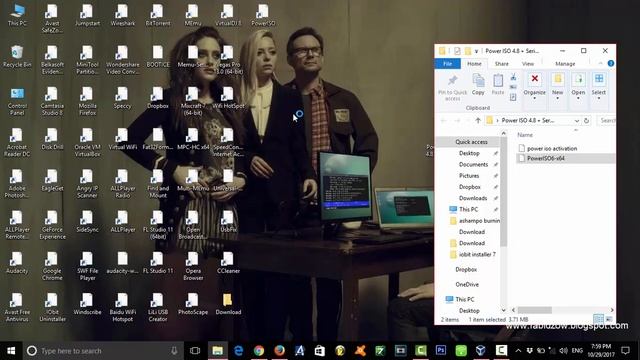Open Microsoft Store from the taskbar
640x360 pixels.
tap(320, 350)
